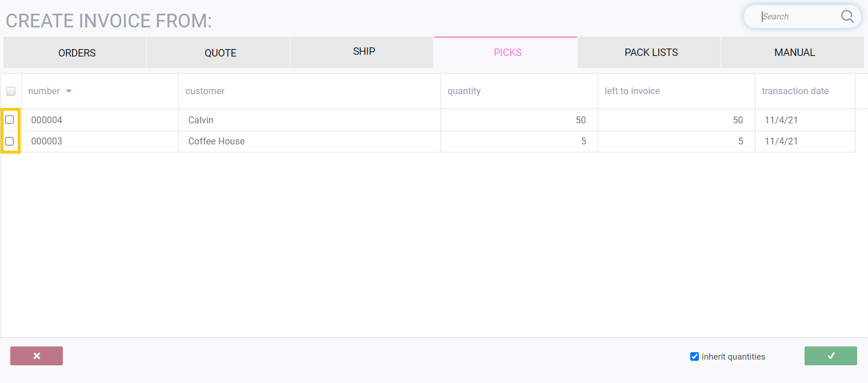868x383 pixels.
Task: Toggle the number column sort arrow
Action: (x=69, y=91)
